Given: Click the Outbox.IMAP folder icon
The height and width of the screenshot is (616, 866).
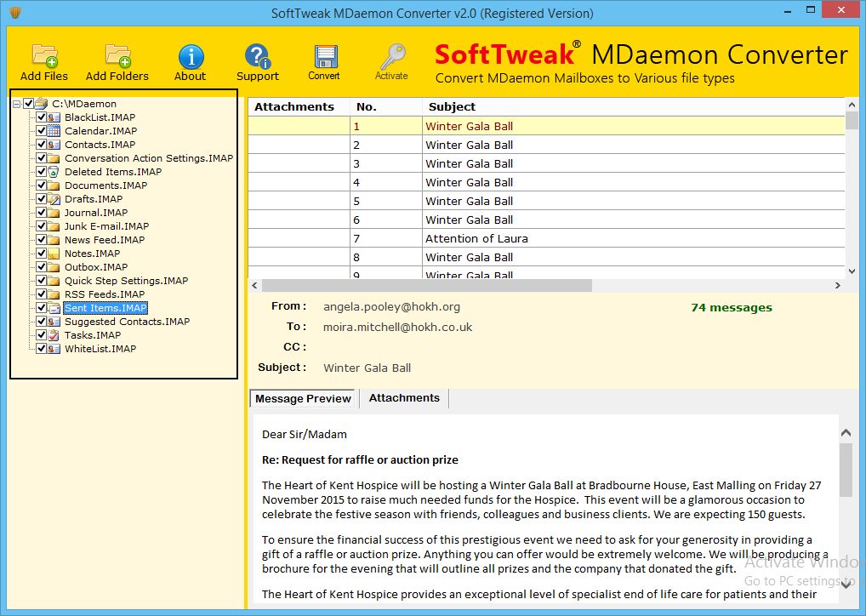Looking at the screenshot, I should coord(54,267).
